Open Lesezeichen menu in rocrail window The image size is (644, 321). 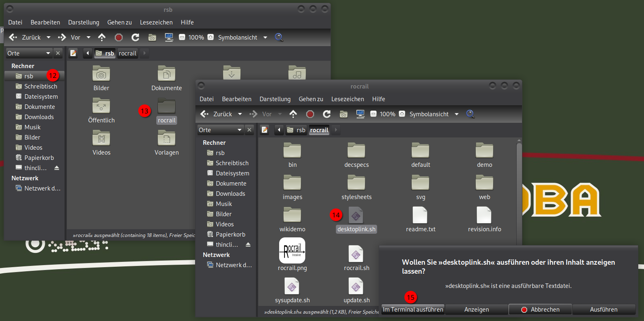point(347,99)
